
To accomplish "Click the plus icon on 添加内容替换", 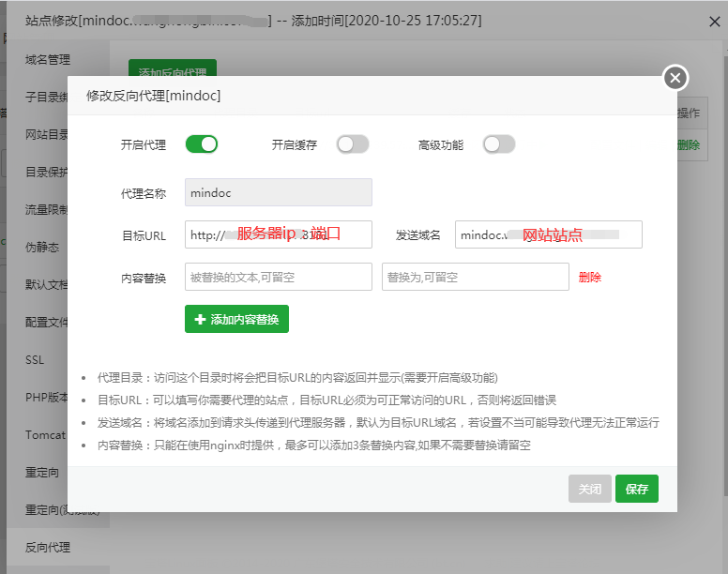I will click(200, 319).
